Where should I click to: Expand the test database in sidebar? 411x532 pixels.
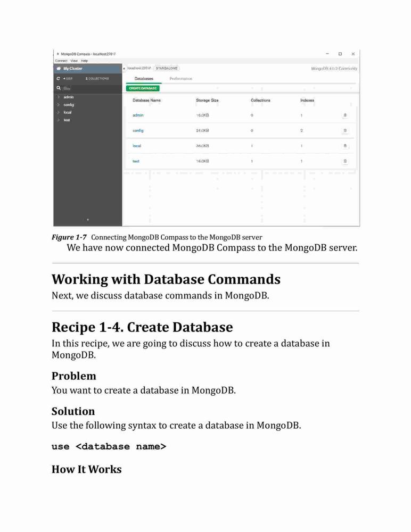59,120
